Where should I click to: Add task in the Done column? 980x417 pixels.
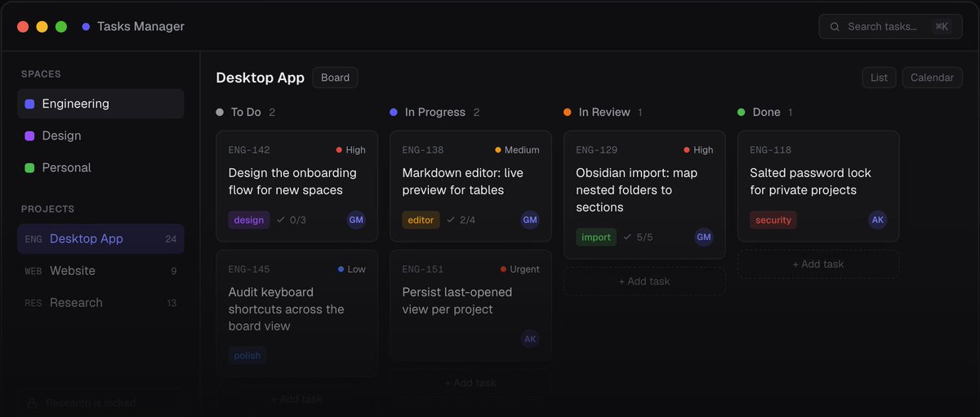(818, 264)
